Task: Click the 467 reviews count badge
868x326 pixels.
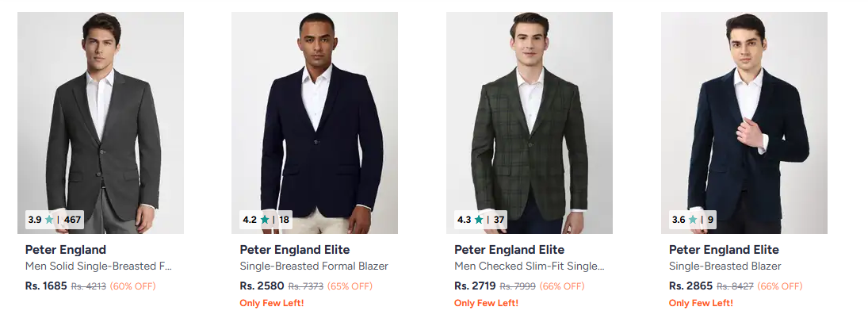Action: 72,220
